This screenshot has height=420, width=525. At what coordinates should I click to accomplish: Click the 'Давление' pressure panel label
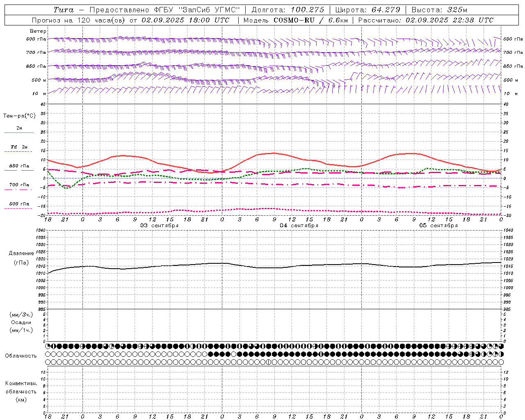pyautogui.click(x=21, y=253)
